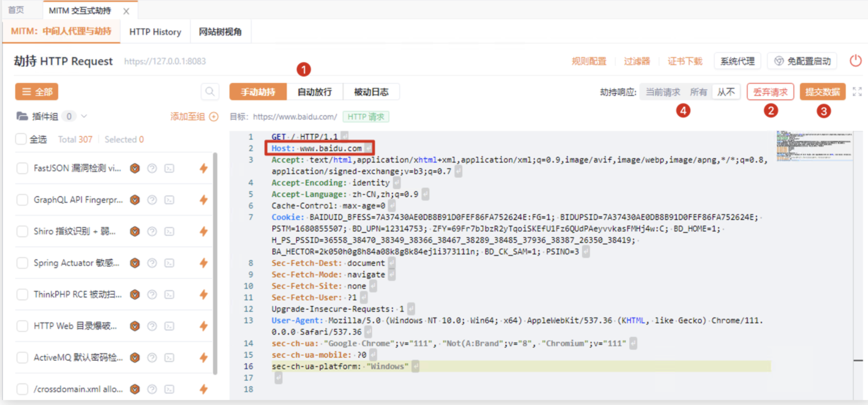Viewport: 868px width, 405px height.
Task: Click the 丢弃请求 button
Action: point(770,92)
